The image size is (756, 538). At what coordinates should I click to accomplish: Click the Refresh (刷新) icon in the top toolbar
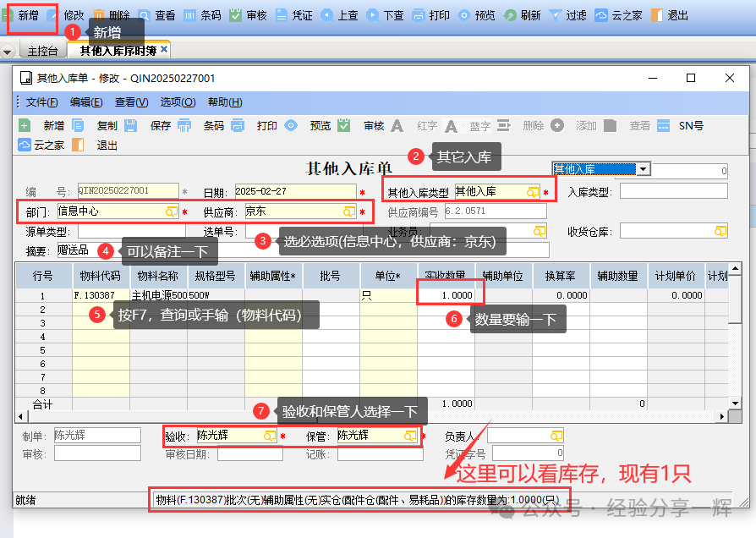pyautogui.click(x=511, y=15)
